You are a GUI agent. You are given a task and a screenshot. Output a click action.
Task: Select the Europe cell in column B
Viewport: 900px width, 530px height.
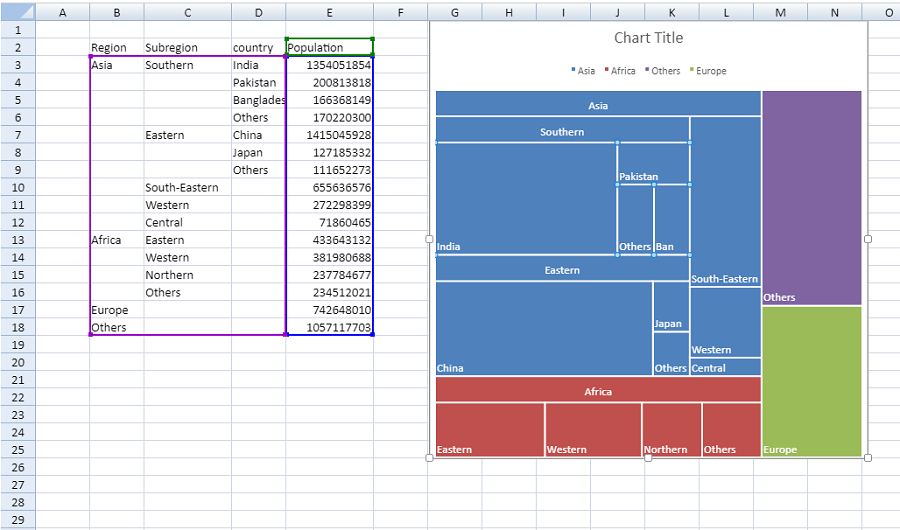(117, 310)
